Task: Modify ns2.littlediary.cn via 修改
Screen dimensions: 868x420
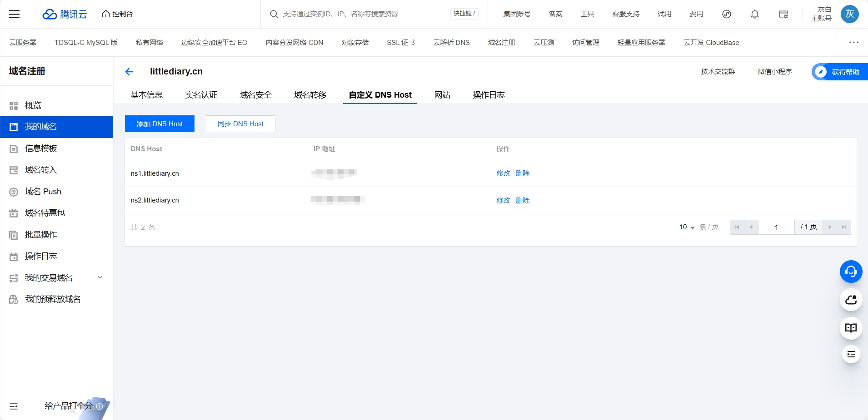Action: pyautogui.click(x=503, y=201)
